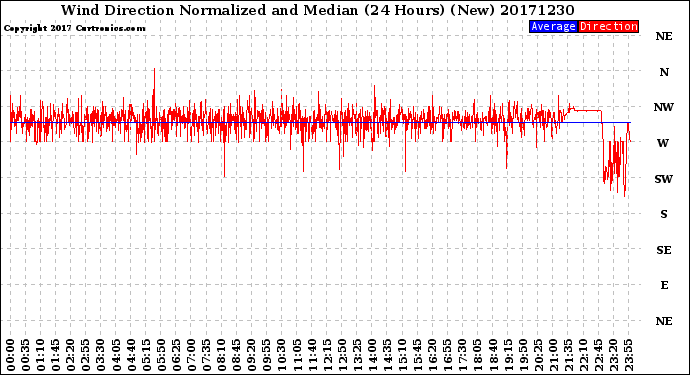Image resolution: width=690 pixels, height=375 pixels.
Task: Click the 07:35 time axis label
Action: click(x=206, y=355)
